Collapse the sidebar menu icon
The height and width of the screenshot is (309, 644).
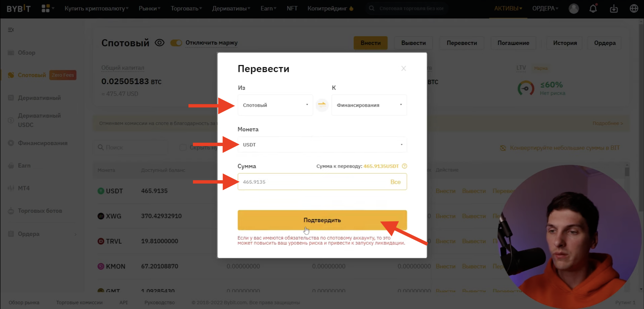[11, 30]
